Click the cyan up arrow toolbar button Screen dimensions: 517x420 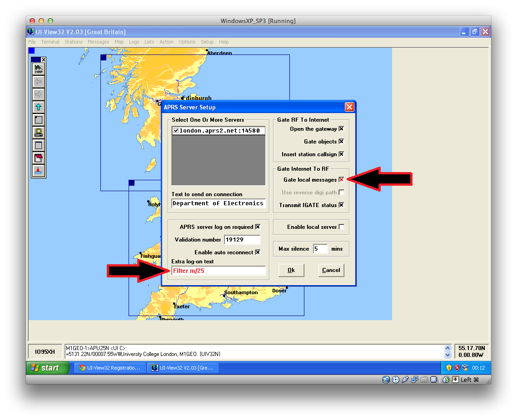pyautogui.click(x=39, y=107)
